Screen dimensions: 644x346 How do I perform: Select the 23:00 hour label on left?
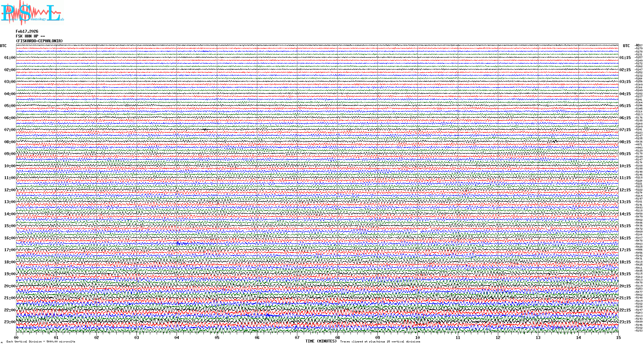[x=10, y=322]
